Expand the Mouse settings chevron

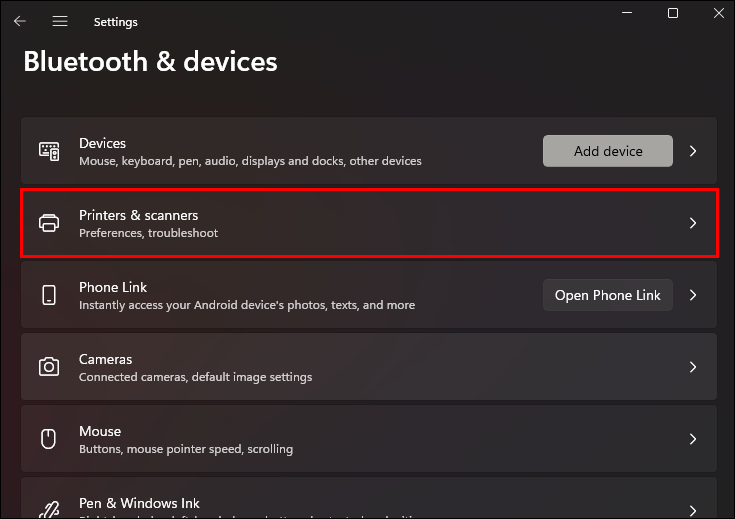coord(693,439)
